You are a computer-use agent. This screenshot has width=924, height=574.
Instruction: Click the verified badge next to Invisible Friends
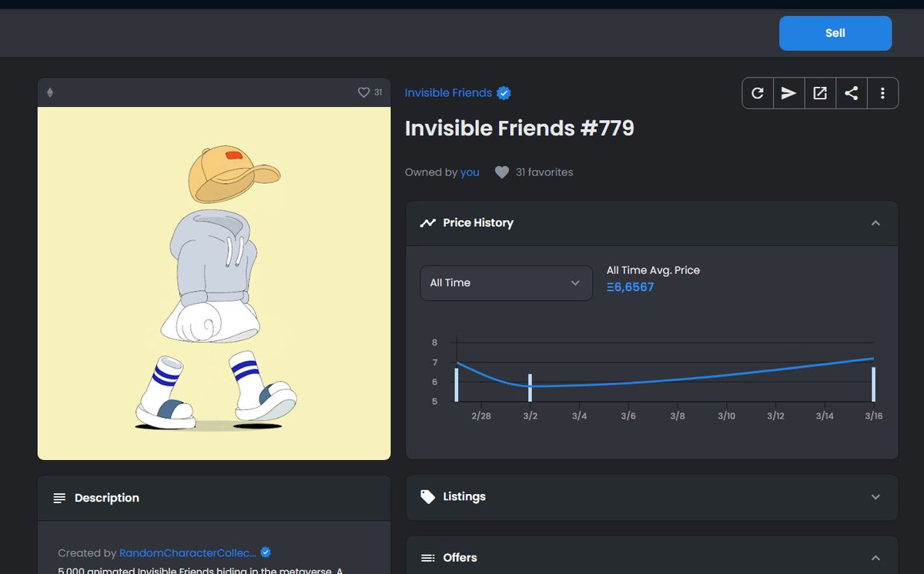point(504,93)
